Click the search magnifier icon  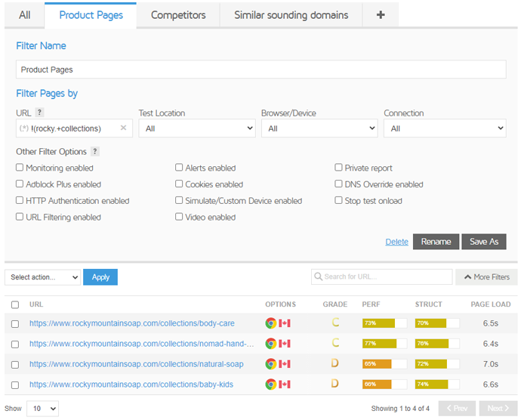coord(318,276)
